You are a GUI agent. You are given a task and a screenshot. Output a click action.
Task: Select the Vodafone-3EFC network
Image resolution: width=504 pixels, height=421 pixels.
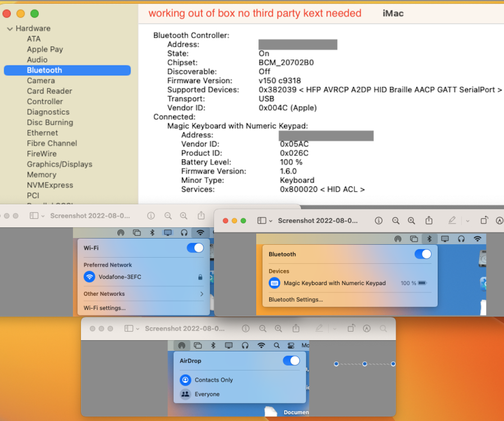(x=143, y=277)
